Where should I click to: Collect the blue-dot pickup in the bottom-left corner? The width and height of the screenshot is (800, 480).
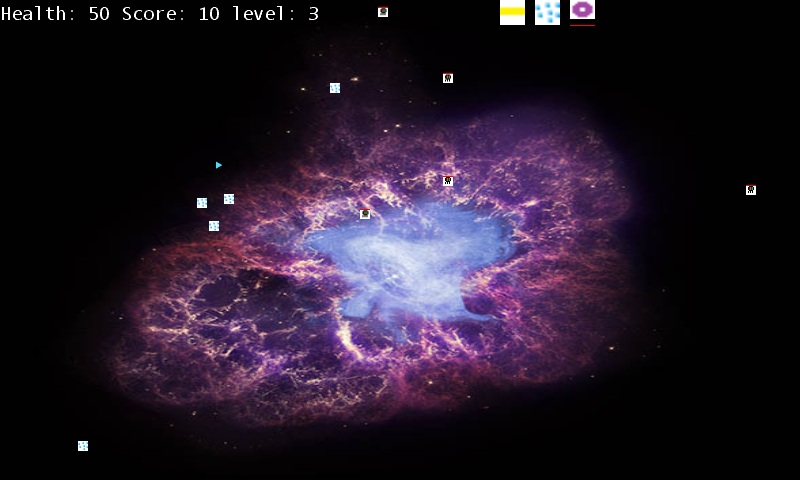point(83,446)
